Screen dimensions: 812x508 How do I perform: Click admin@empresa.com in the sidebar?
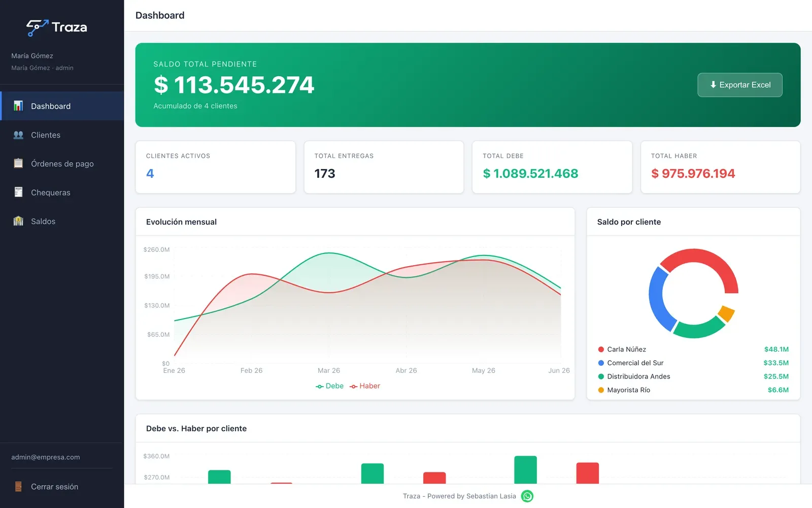tap(46, 457)
